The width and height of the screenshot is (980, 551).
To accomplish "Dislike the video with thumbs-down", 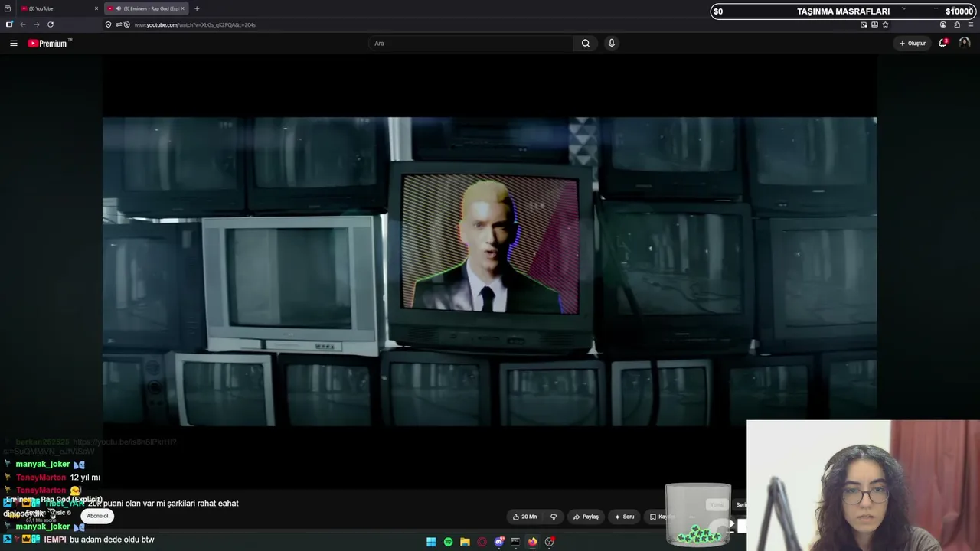I will pyautogui.click(x=554, y=517).
